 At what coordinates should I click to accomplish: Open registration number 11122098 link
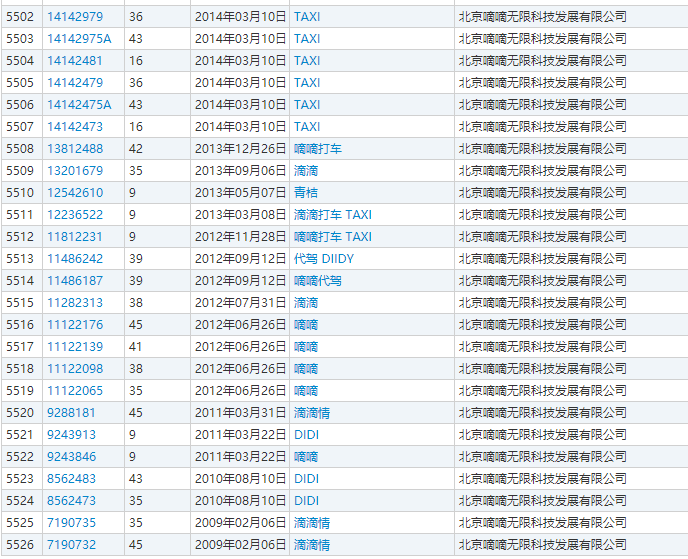coord(75,369)
